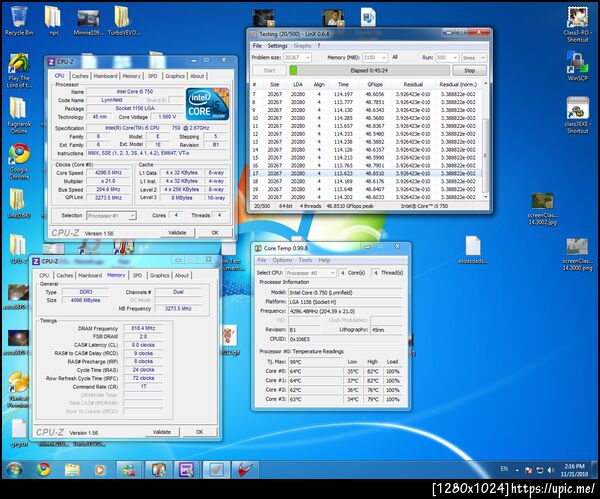The height and width of the screenshot is (499, 600).
Task: Switch to CPU tab in lower CPU-Z
Action: coord(44,276)
